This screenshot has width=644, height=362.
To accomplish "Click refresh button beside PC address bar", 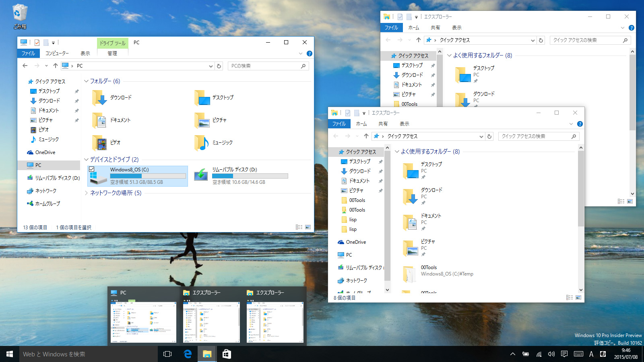I will (219, 66).
